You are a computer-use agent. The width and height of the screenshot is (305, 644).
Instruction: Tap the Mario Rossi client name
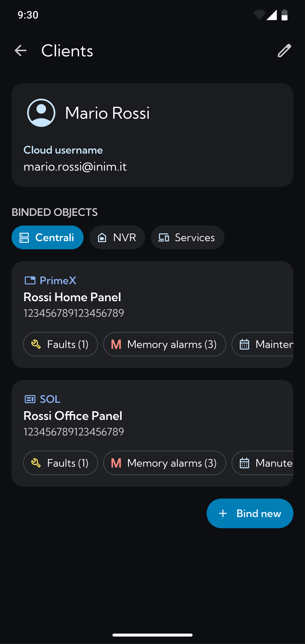pos(107,113)
